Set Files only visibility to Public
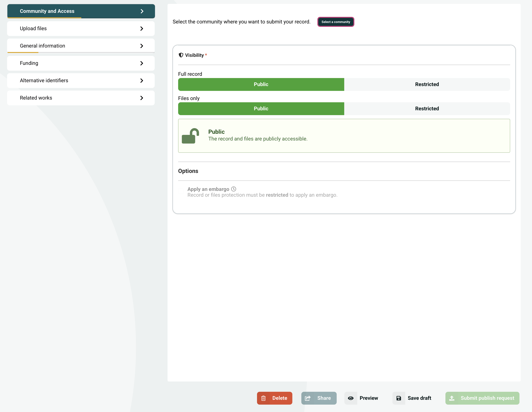This screenshot has height=412, width=532. [x=261, y=109]
